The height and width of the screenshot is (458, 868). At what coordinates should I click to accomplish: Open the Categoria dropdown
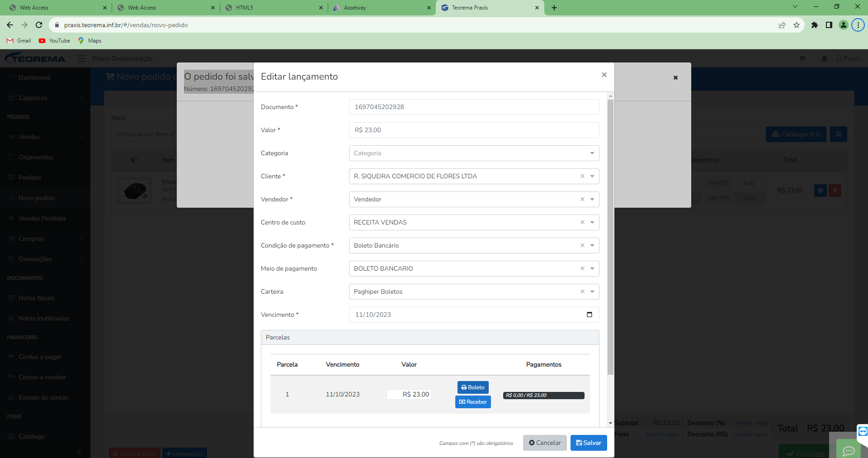point(474,153)
